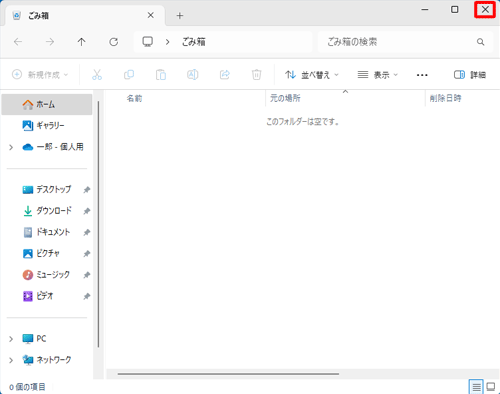Open the 並べ替え sort dropdown

point(312,75)
